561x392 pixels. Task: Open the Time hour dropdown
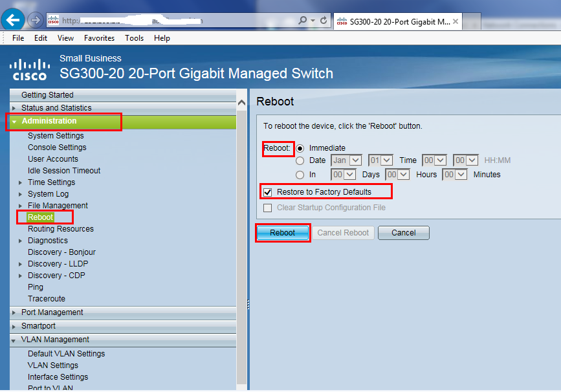point(434,160)
